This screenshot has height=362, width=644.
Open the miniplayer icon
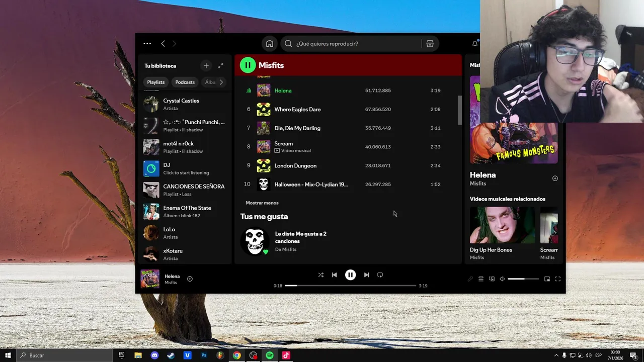pos(547,279)
